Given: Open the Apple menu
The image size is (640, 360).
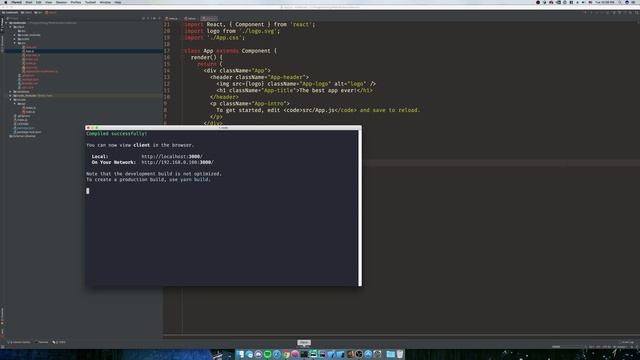Looking at the screenshot, I should tap(6, 2).
